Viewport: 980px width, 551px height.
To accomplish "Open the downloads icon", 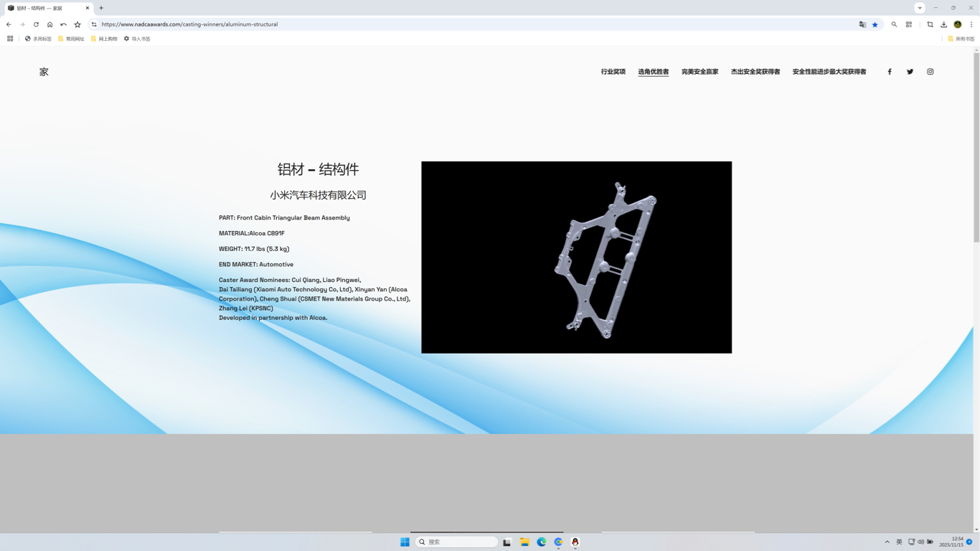I will click(x=943, y=24).
